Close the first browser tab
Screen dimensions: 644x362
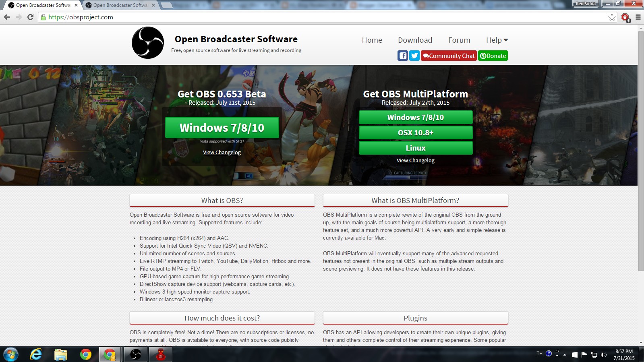[x=76, y=5]
